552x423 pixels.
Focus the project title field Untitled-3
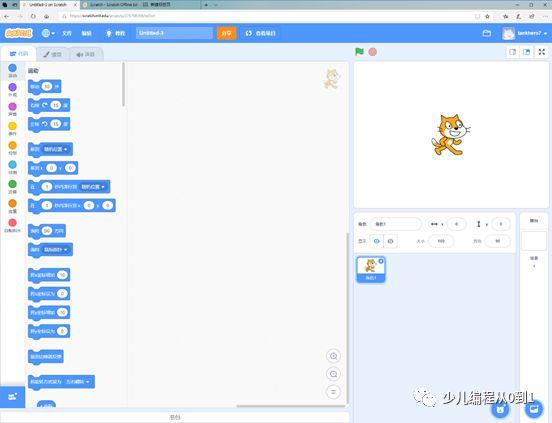coord(174,33)
